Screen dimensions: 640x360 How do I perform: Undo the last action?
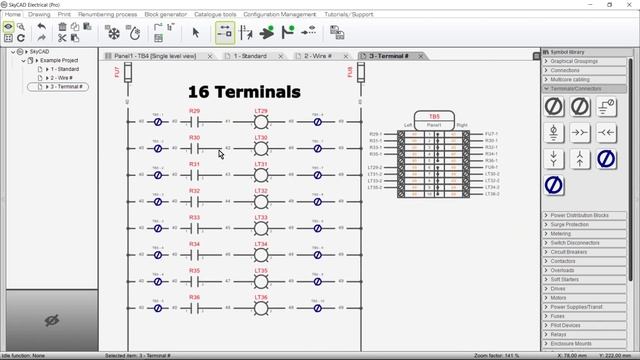41,27
